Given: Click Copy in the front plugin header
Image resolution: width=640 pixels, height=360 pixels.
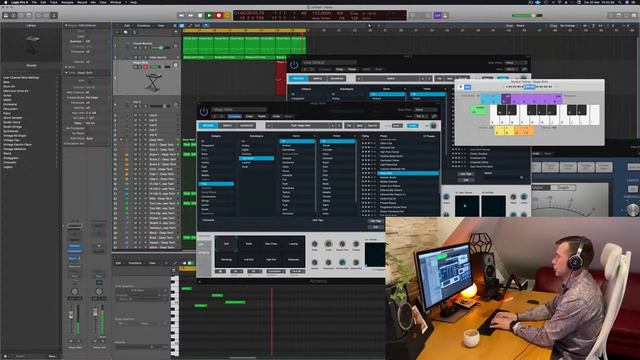Looking at the screenshot, I should pyautogui.click(x=249, y=116).
